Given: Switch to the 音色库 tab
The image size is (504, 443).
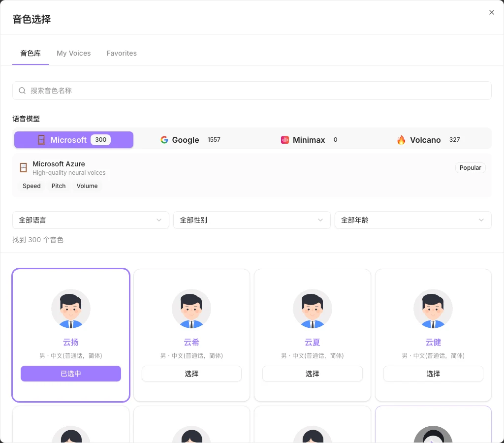Looking at the screenshot, I should (31, 53).
